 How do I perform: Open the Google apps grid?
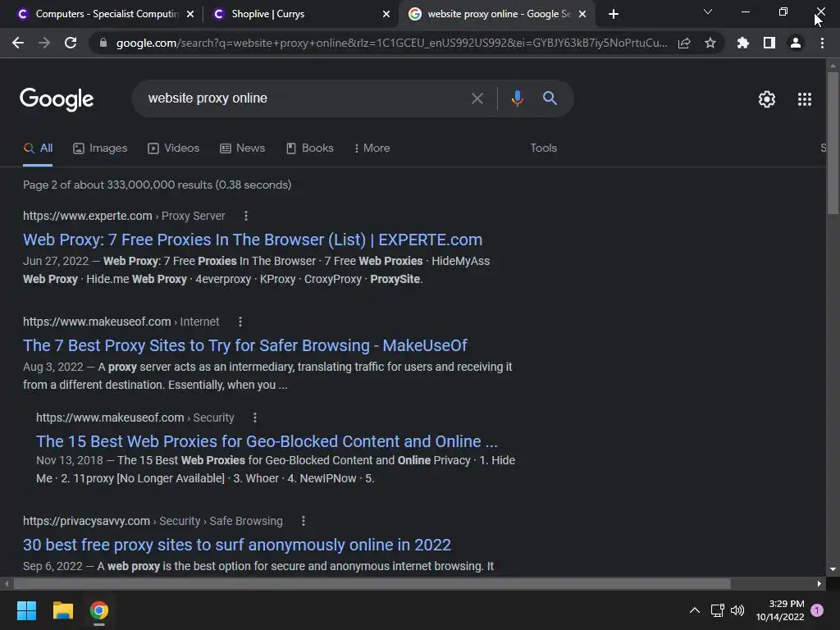[x=804, y=99]
